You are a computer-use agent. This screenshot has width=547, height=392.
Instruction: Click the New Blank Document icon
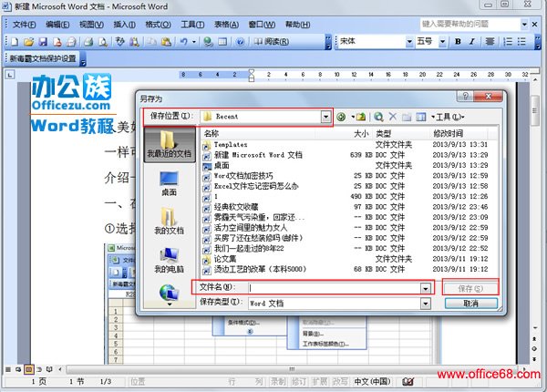click(x=15, y=42)
